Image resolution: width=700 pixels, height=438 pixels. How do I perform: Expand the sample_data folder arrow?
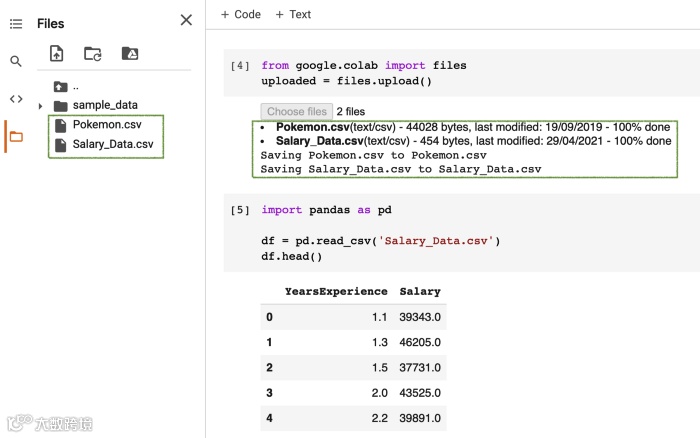click(40, 105)
